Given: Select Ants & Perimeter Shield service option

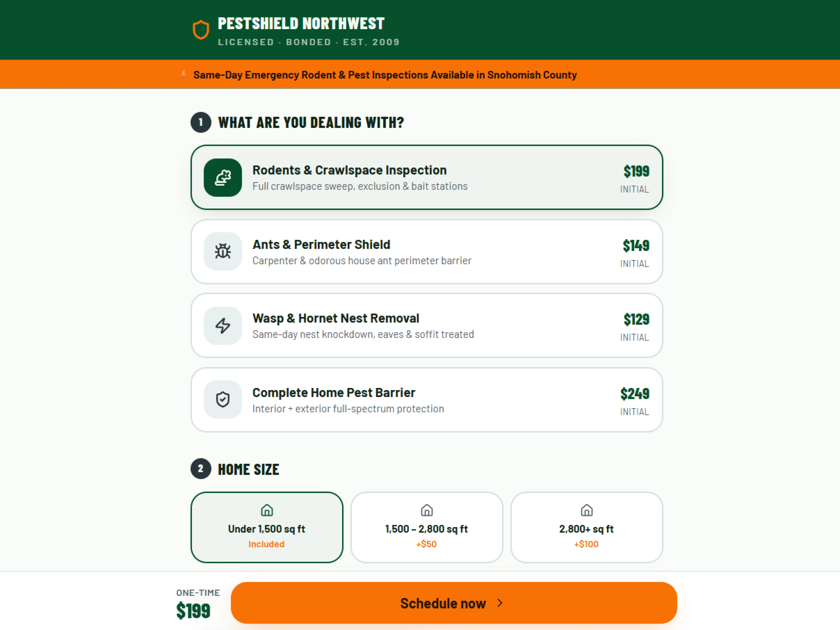Looking at the screenshot, I should point(427,251).
